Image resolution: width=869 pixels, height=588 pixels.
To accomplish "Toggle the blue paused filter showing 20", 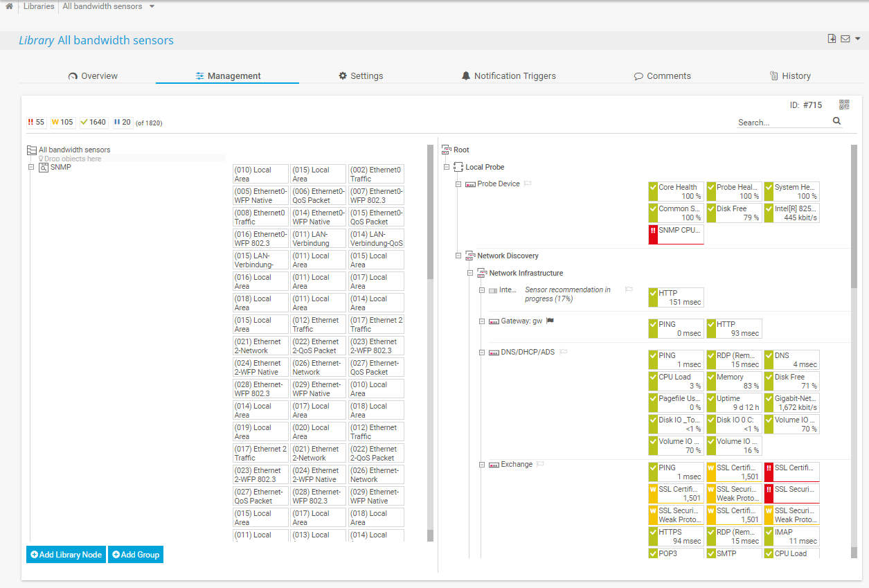I will coord(122,123).
